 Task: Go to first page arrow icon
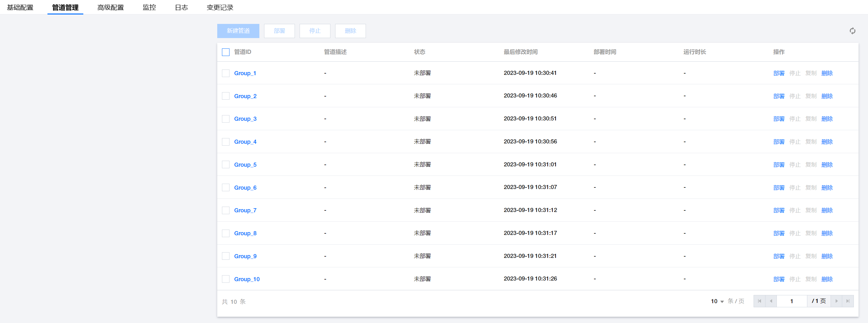click(x=759, y=301)
